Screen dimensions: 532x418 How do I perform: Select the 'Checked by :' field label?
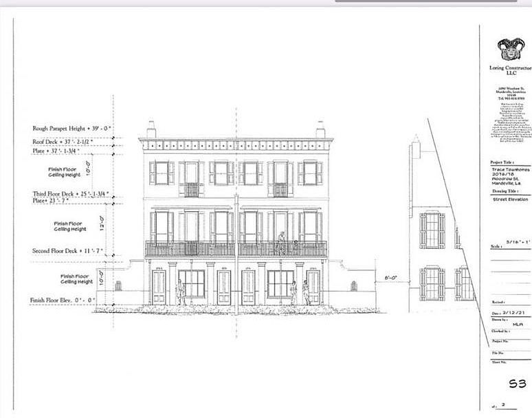(500, 331)
